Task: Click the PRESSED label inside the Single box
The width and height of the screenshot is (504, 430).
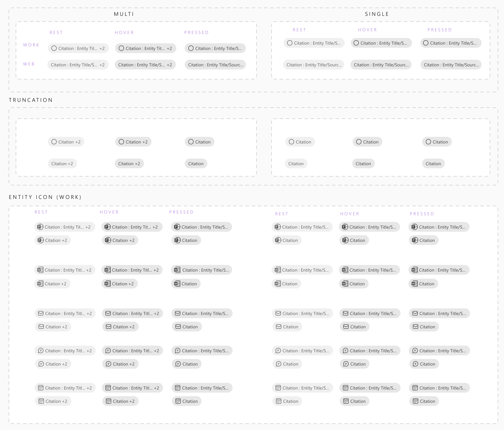Action: (439, 30)
